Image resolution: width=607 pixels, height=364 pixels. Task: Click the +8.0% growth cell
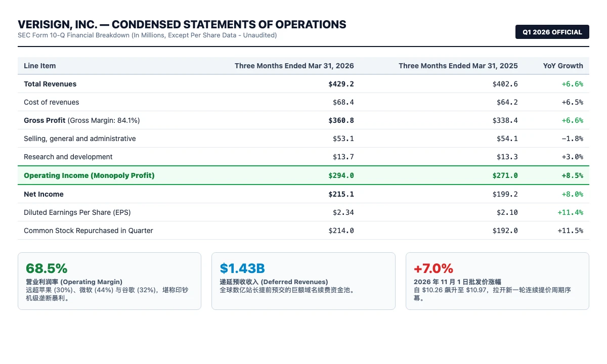click(572, 194)
